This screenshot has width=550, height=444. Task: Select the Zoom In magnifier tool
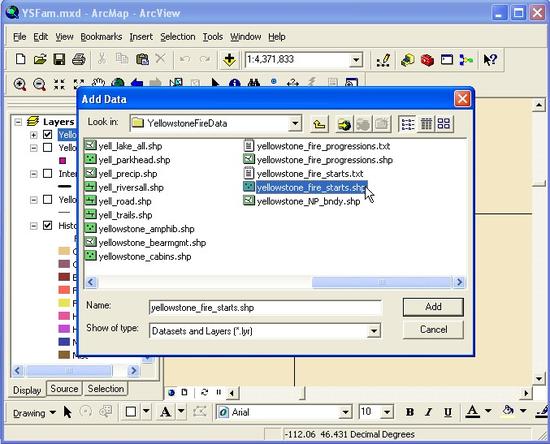[20, 84]
